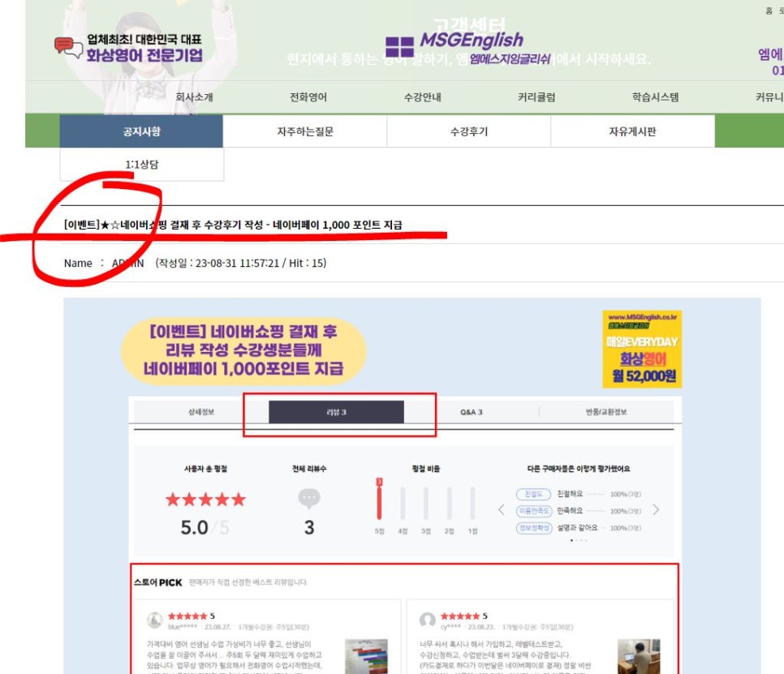
Task: Click the 작성일 23-08-31 post date text
Action: coord(240,263)
